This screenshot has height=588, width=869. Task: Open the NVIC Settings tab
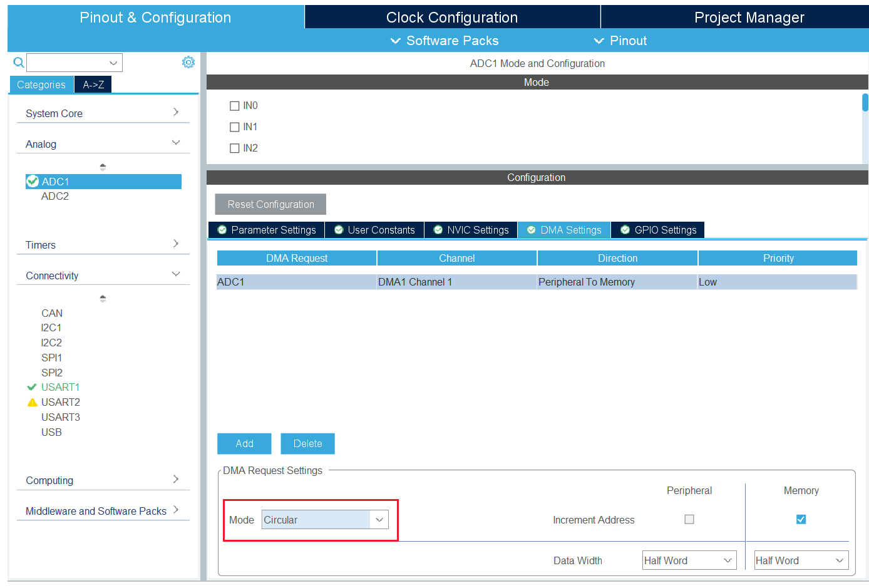pyautogui.click(x=471, y=230)
